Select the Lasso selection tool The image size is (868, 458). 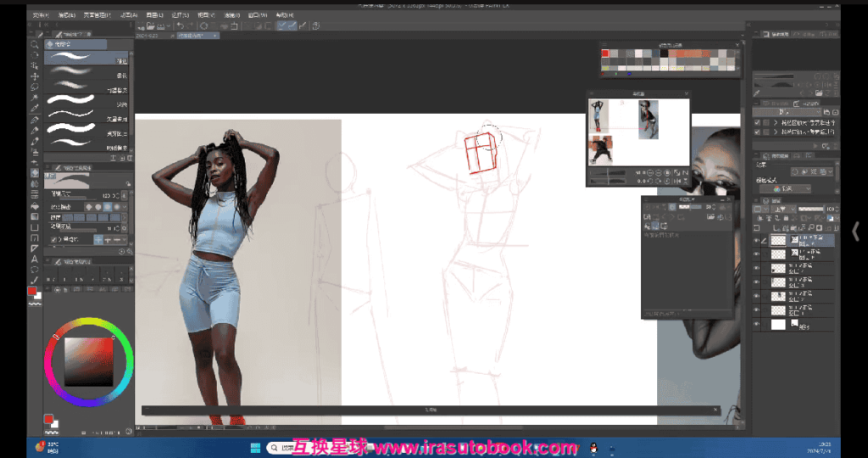34,87
